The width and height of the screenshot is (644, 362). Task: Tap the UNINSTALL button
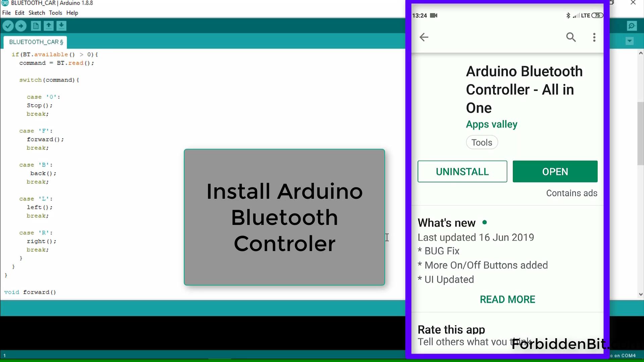pyautogui.click(x=462, y=172)
